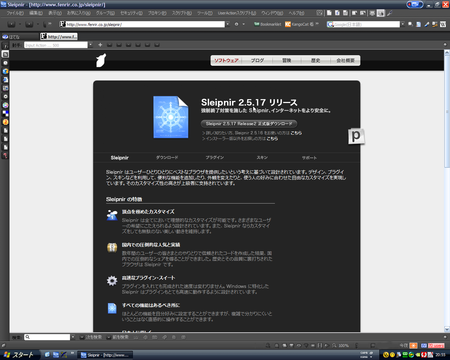Expand the address bar history dropdown
Viewport: 450px width, 360px height.
tap(228, 24)
